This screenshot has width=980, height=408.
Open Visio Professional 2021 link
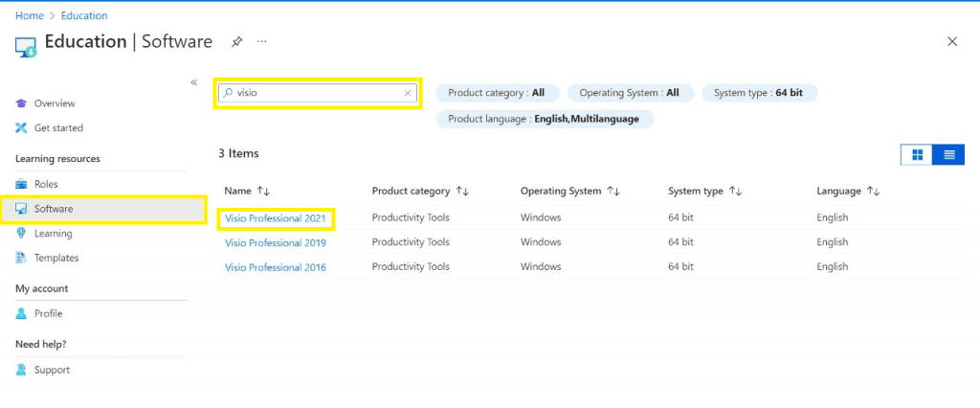pos(276,218)
